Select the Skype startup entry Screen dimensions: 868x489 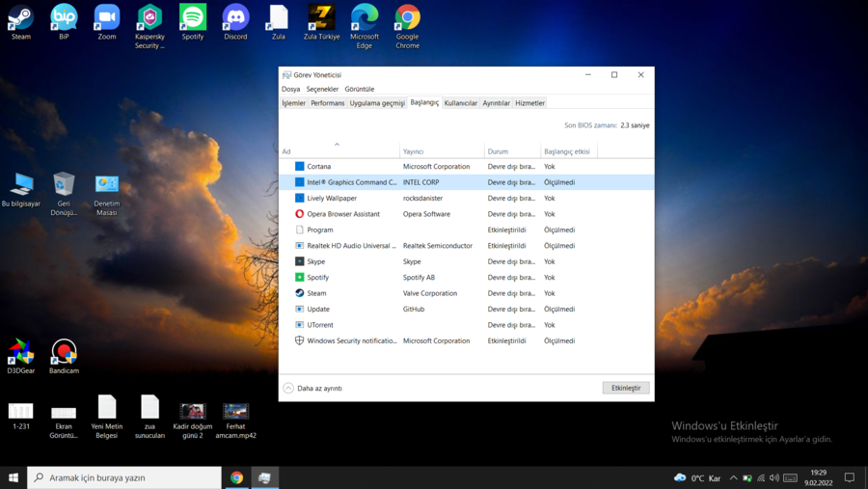tap(466, 261)
